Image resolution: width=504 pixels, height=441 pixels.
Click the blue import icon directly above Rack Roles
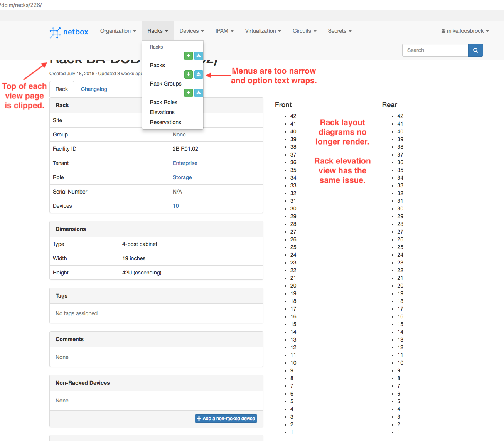point(199,93)
